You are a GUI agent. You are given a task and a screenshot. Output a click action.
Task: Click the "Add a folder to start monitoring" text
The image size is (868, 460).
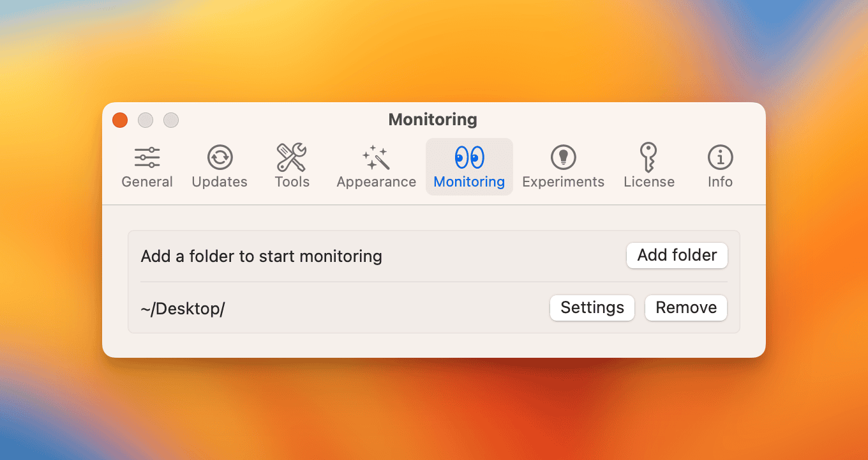[x=261, y=256]
